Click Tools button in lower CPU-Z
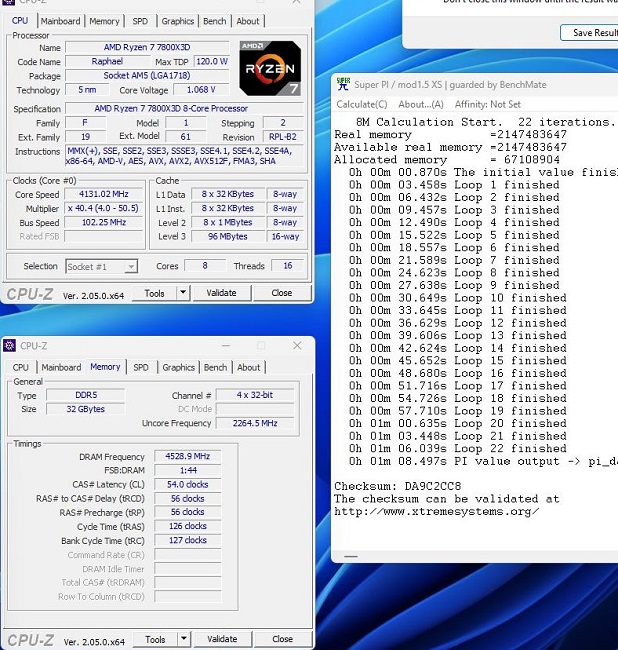Image resolution: width=618 pixels, height=650 pixels. [155, 639]
